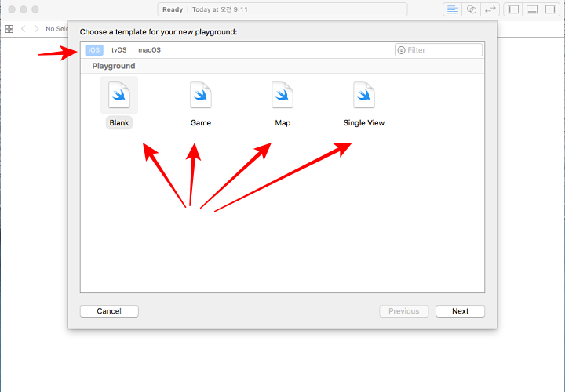
Task: Click the Previous button
Action: 404,311
